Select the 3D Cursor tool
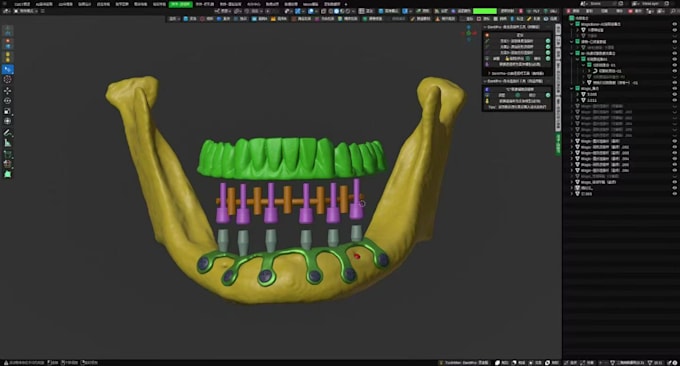The image size is (680, 366). pyautogui.click(x=7, y=79)
